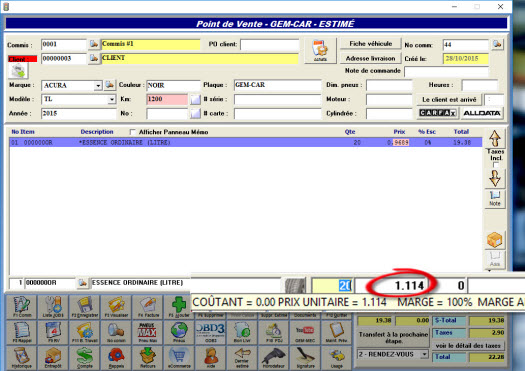525x371 pixels.
Task: Click voir le détail des taxes
Action: coord(468,346)
